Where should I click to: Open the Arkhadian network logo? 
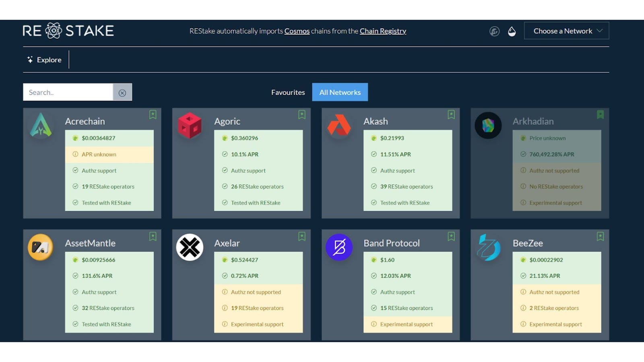click(488, 125)
